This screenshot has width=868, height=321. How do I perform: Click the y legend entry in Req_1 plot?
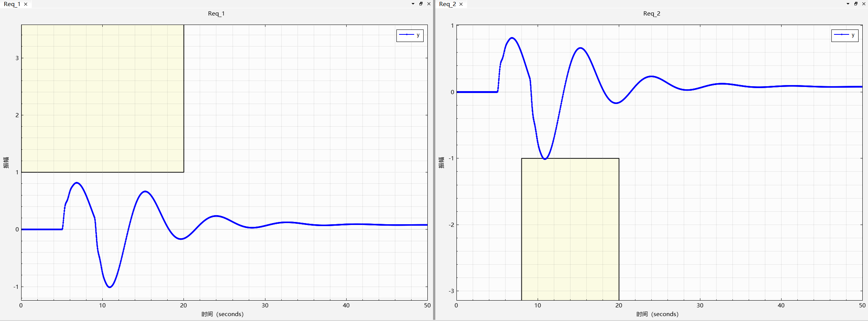coord(410,35)
